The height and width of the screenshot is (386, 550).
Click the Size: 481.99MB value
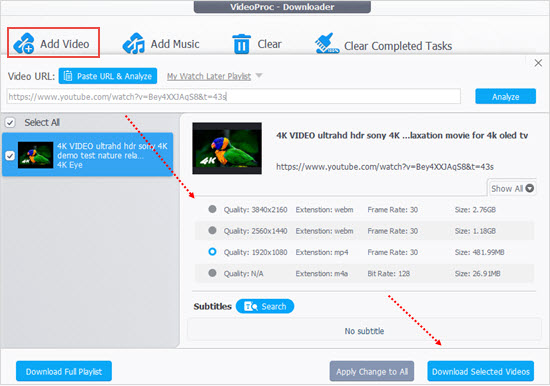click(x=479, y=252)
